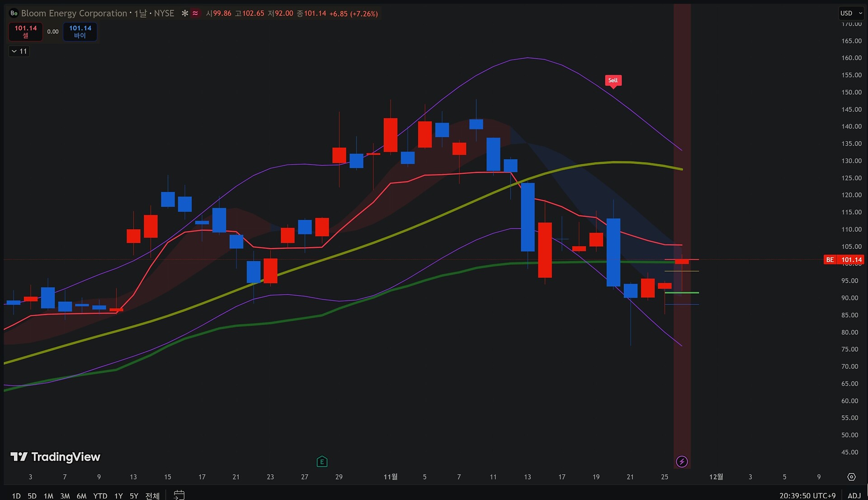Switch to the 5Y time range
Viewport: 868px width, 500px height.
point(134,496)
